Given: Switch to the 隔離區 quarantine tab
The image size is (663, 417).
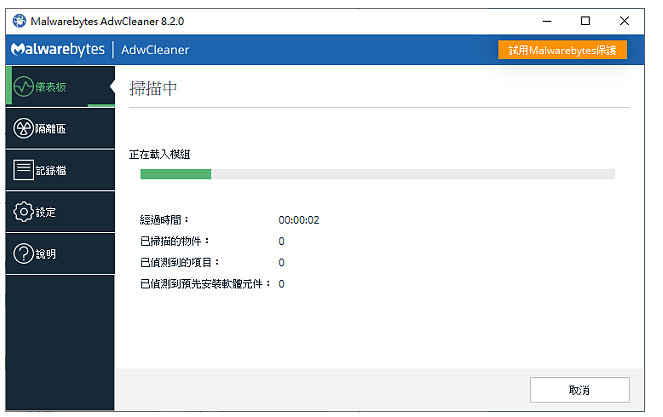Looking at the screenshot, I should (60, 128).
